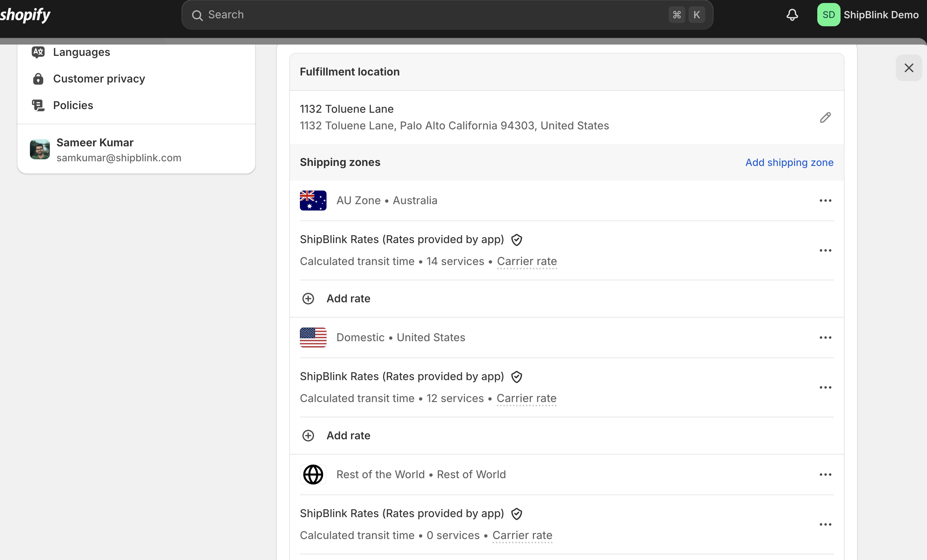
Task: Click the Rest of the World zone label
Action: 421,474
